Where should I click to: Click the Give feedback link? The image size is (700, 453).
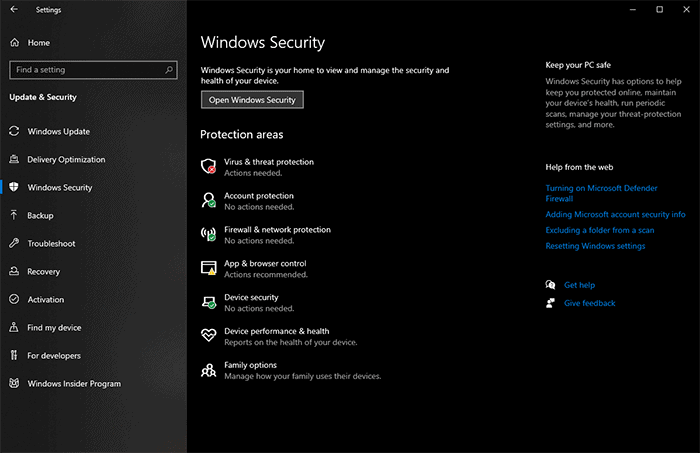point(589,303)
